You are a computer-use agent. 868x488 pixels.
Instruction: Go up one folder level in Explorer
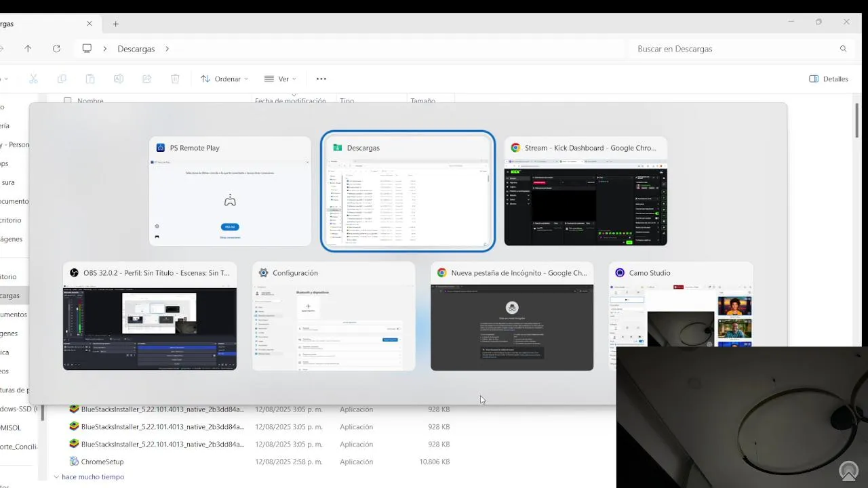tap(28, 49)
